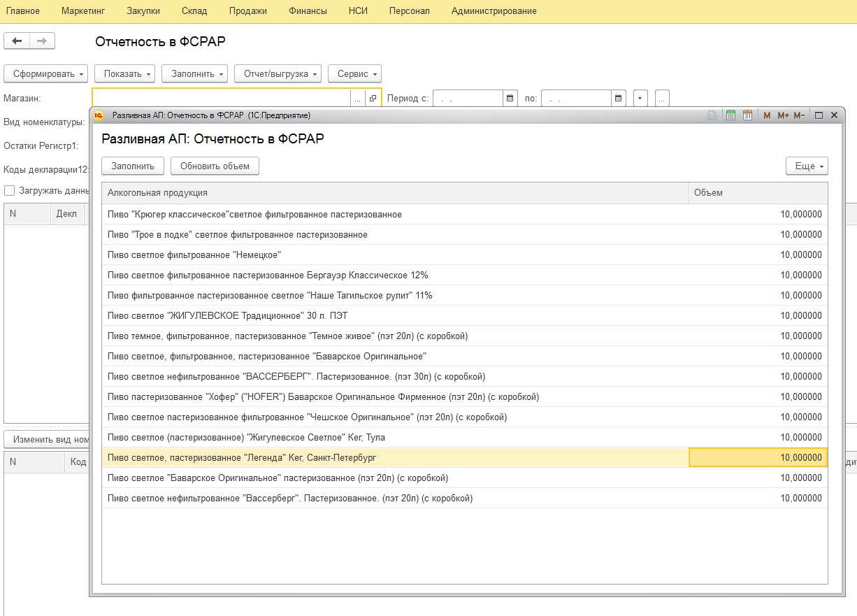Click the volume cell for "Крюгер классическое"
The width and height of the screenshot is (857, 616).
(758, 215)
